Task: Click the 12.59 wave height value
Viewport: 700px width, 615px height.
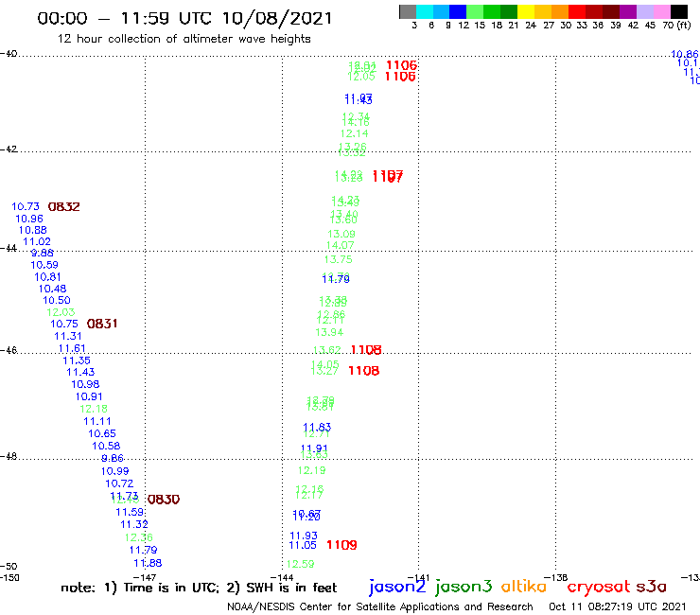Action: 301,564
